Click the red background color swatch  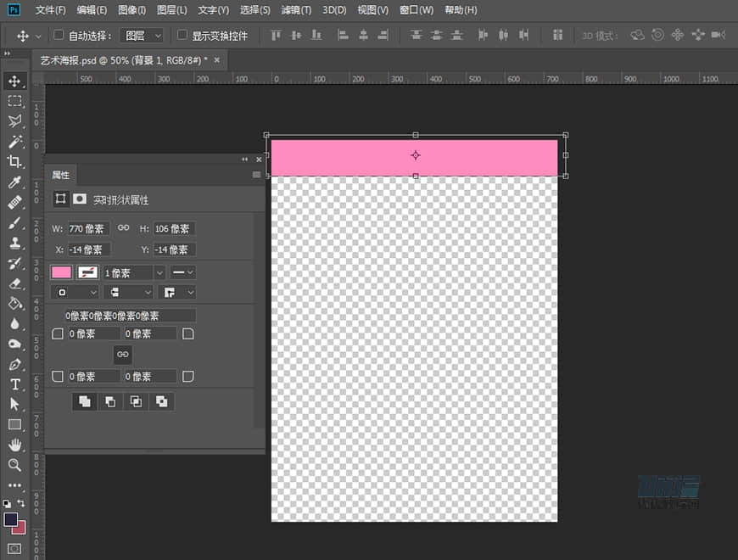tap(20, 529)
